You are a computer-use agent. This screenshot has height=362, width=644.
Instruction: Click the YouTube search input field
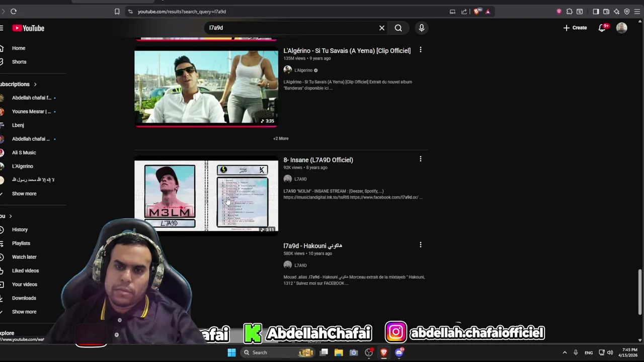(x=292, y=28)
